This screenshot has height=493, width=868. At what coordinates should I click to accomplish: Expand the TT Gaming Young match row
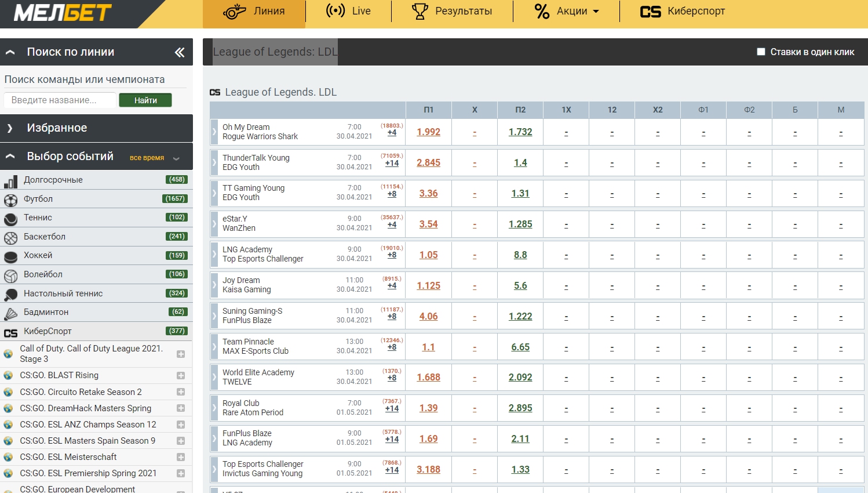point(214,193)
